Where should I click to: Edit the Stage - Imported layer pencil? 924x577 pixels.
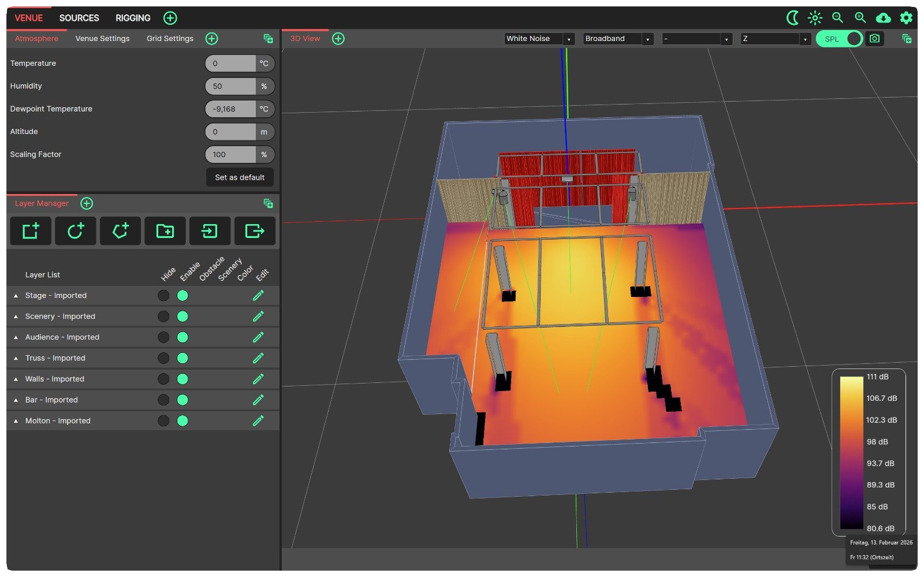(258, 296)
